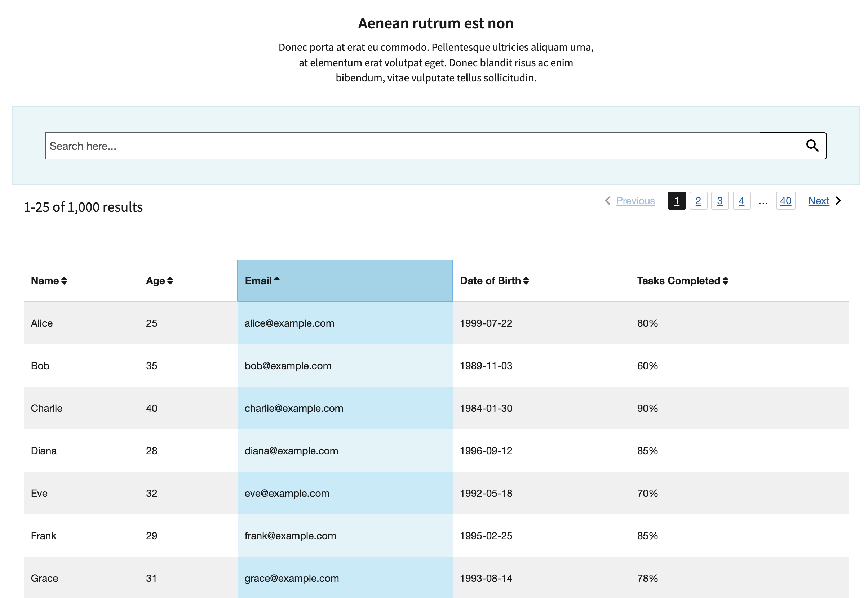This screenshot has width=868, height=598.
Task: Go to the Previous page link
Action: coord(635,201)
